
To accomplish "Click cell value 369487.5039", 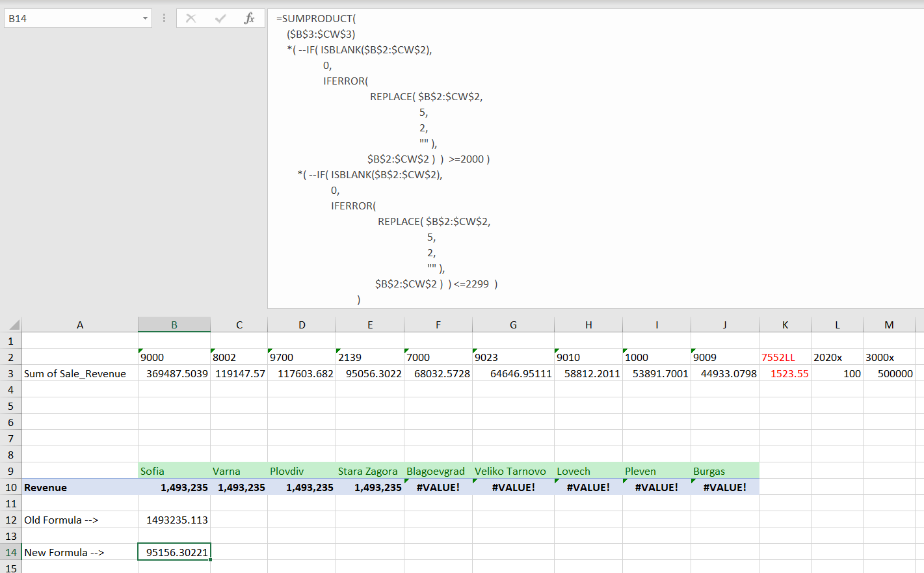I will pyautogui.click(x=174, y=373).
